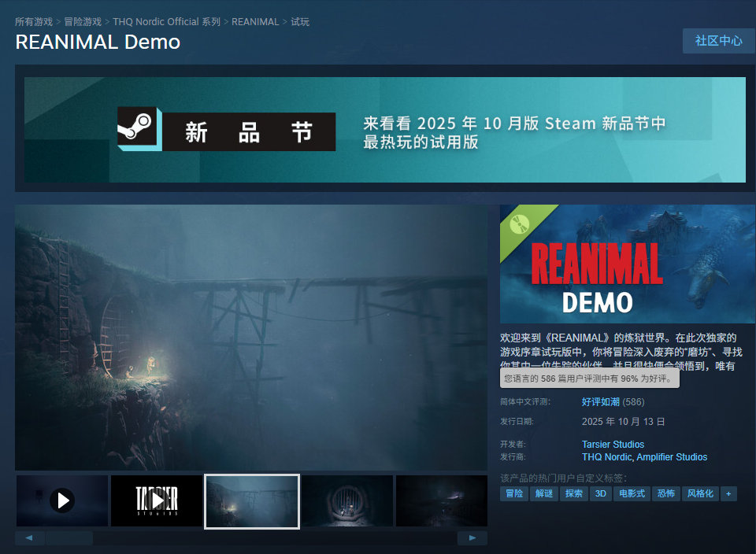This screenshot has width=756, height=554.
Task: Open the Steam 新品节 banner
Action: (x=385, y=130)
